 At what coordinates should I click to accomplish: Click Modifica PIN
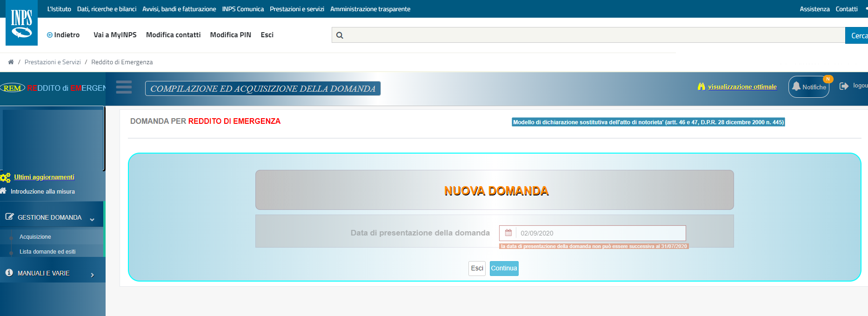point(230,35)
